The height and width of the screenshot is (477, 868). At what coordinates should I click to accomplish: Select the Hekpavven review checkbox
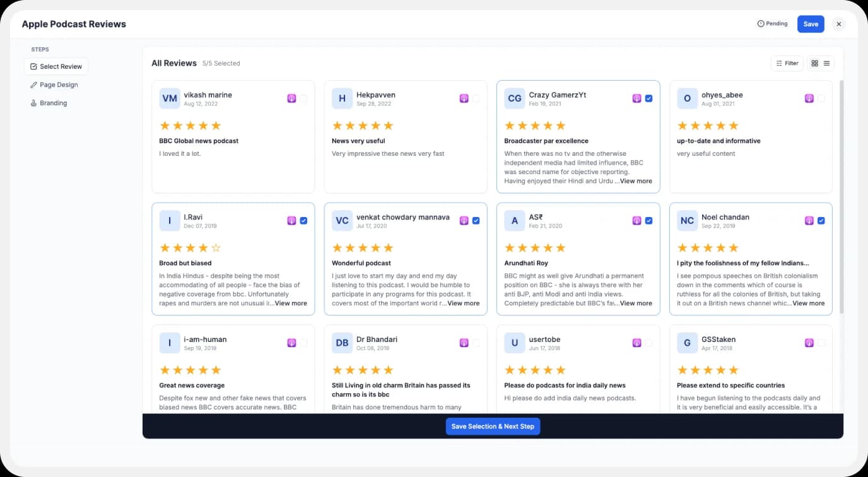tap(476, 98)
